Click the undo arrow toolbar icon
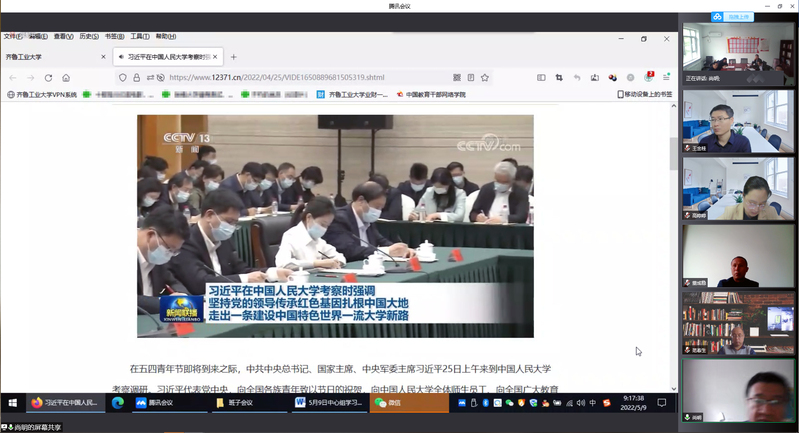 tap(577, 77)
